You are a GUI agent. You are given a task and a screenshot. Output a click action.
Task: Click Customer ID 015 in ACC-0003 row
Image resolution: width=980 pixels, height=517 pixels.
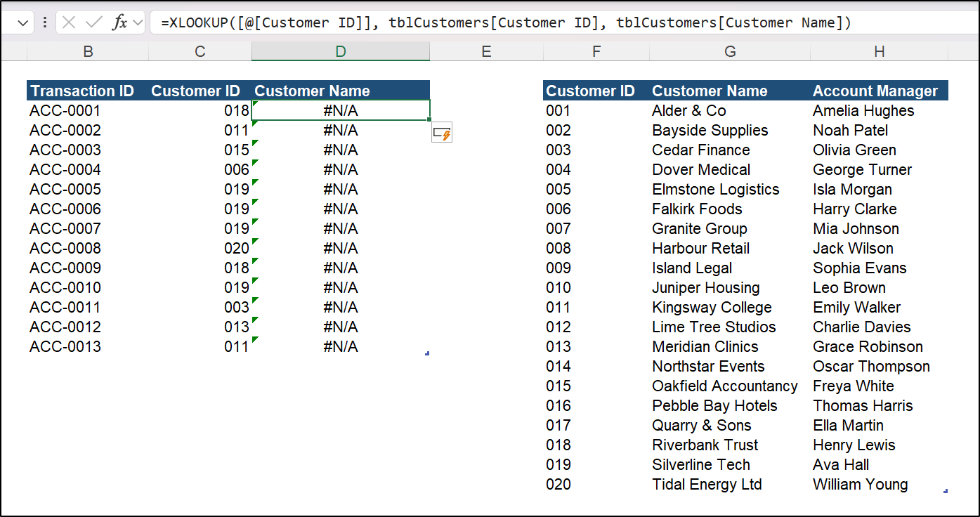click(200, 150)
